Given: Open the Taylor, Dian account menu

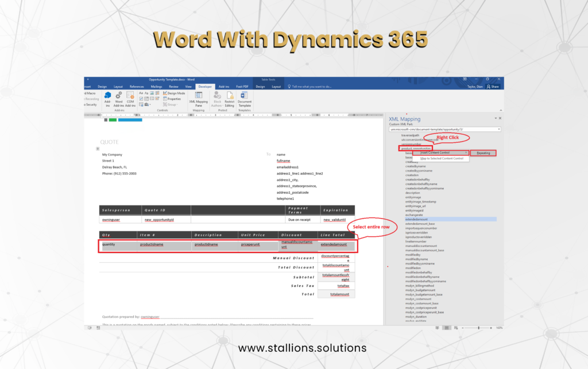Looking at the screenshot, I should click(475, 87).
